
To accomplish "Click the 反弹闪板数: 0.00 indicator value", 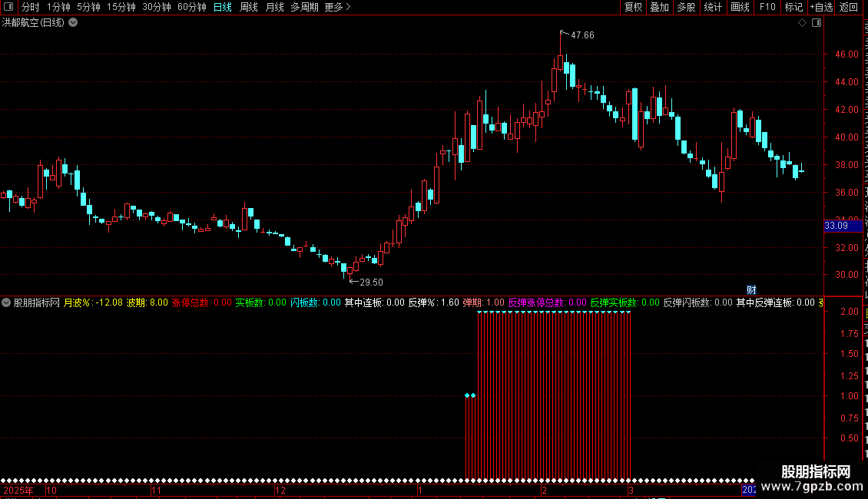I will (x=698, y=302).
